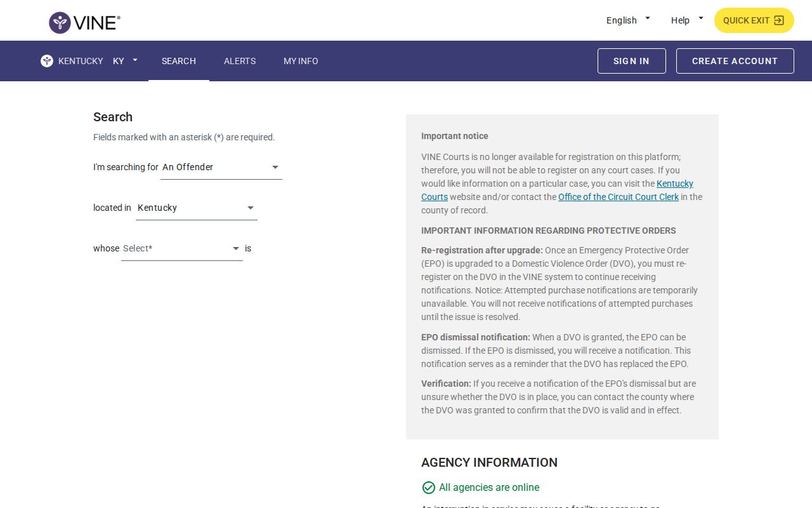Click the 'Re-registration after upgrade:' label
This screenshot has height=508, width=812.
point(482,250)
